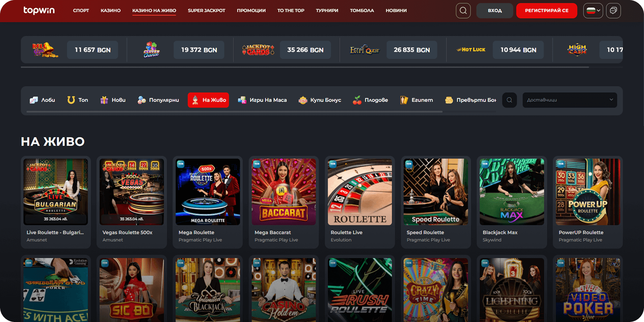Screen dimensions: 644x322
Task: Expand the language flag dropdown
Action: point(593,10)
